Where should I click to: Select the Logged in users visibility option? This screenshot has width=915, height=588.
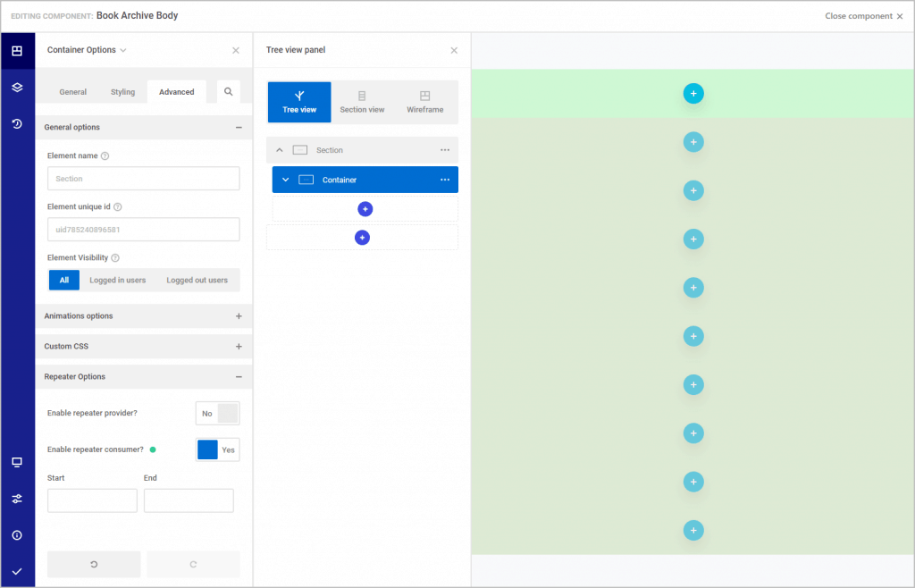tap(117, 280)
